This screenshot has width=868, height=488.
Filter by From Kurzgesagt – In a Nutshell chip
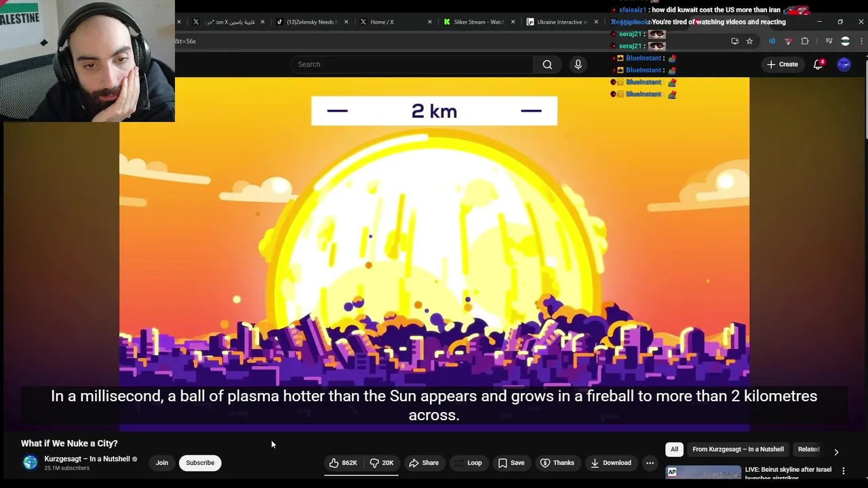pos(738,449)
